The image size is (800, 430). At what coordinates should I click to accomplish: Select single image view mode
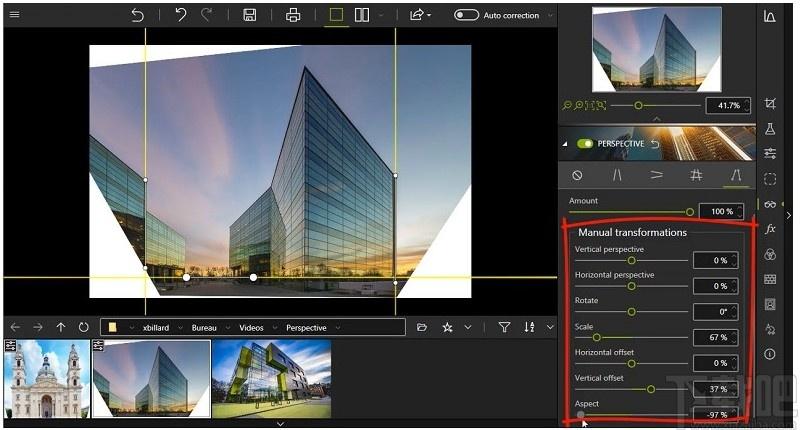tap(336, 15)
